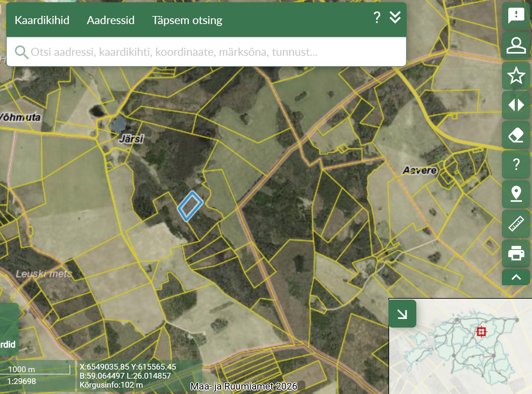
Task: Open search help question mark
Action: [x=377, y=17]
